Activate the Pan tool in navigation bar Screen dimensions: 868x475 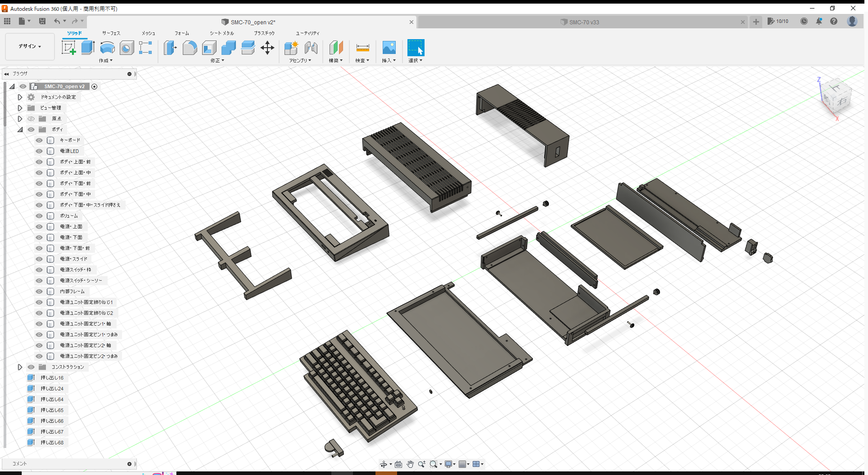coord(410,464)
